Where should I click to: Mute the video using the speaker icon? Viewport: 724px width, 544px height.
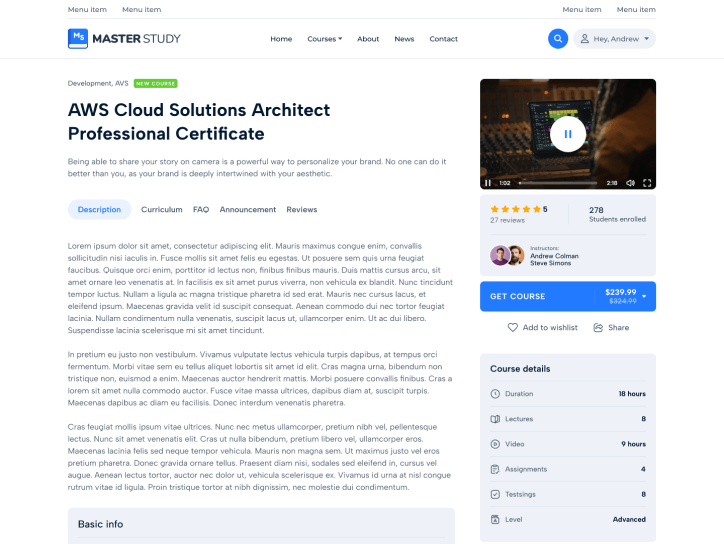coord(629,183)
